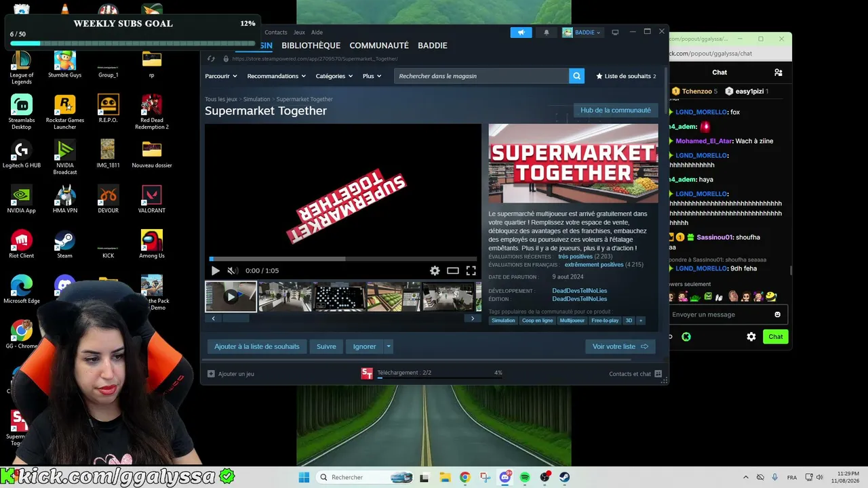This screenshot has height=488, width=868.
Task: Open Liste de souhaits link
Action: 626,76
